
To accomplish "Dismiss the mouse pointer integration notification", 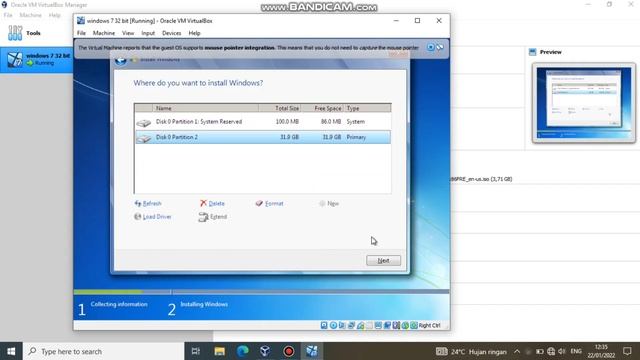I will point(430,47).
